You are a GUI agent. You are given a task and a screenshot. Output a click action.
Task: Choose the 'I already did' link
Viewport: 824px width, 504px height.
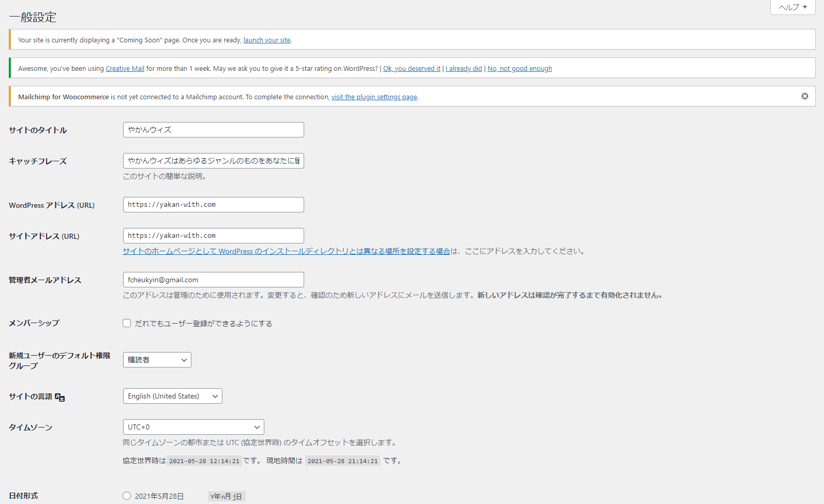(464, 68)
